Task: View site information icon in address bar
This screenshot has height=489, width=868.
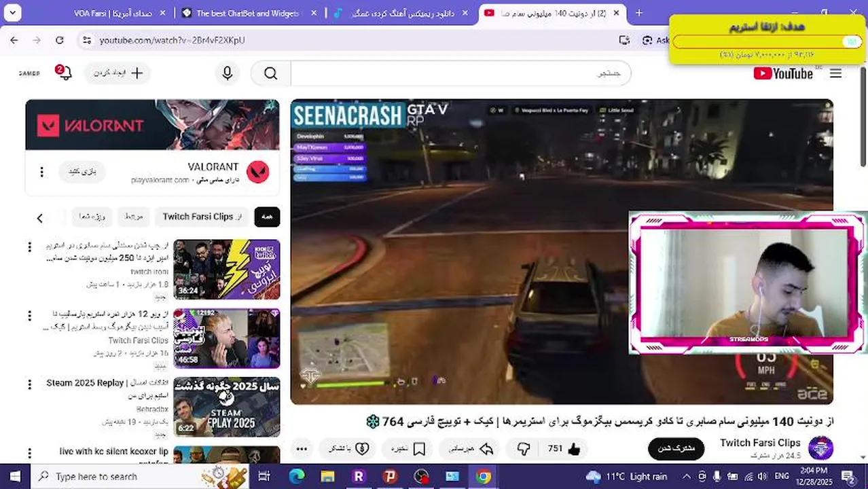Action: 86,40
